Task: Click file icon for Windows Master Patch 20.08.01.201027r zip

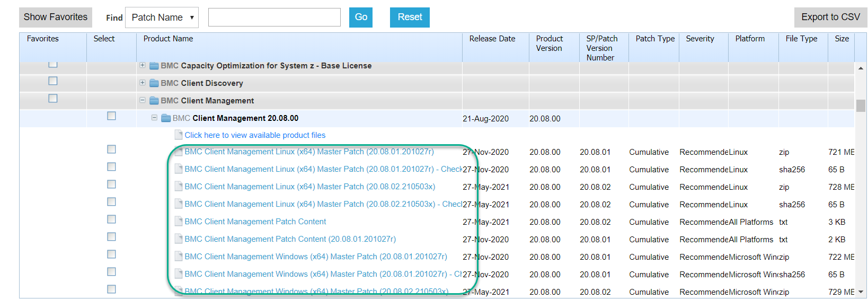Action: pyautogui.click(x=179, y=257)
